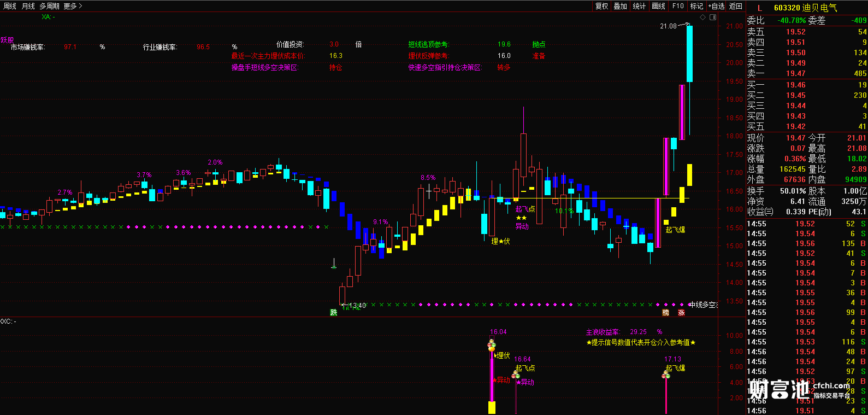Open F10 company info
The height and width of the screenshot is (415, 868).
click(x=678, y=6)
